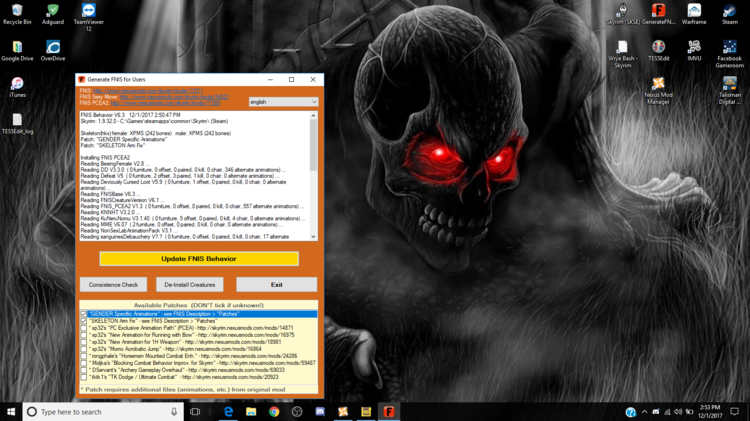The width and height of the screenshot is (750, 421).
Task: Open the Task View taskbar button
Action: [x=195, y=411]
